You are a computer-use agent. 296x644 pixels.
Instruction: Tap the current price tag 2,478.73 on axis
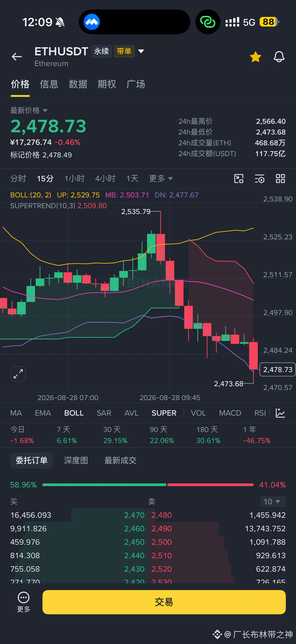tap(278, 370)
